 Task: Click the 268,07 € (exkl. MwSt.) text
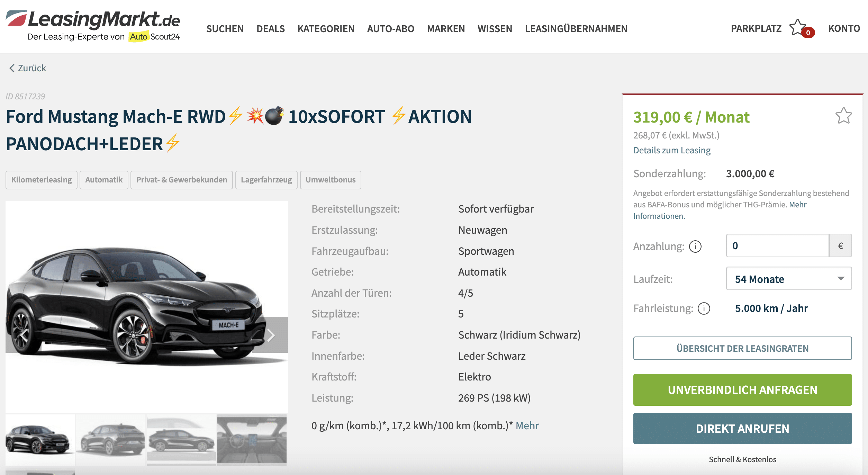676,135
